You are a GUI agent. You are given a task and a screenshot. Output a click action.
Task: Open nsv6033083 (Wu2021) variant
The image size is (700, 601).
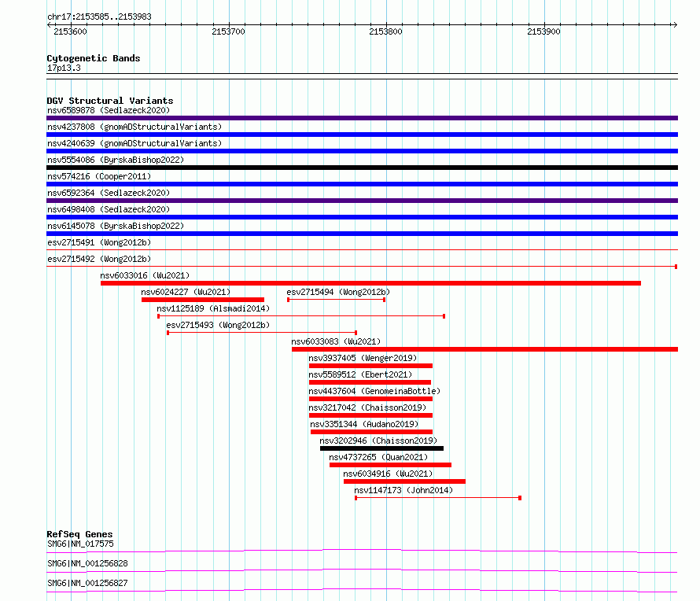336,341
